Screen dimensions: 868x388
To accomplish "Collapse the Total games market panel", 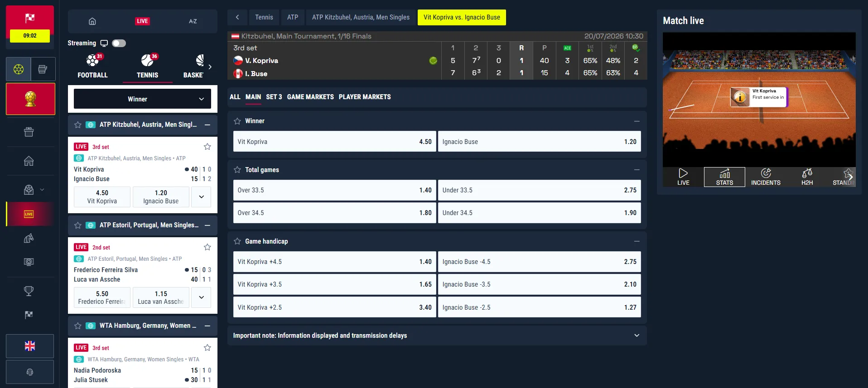I will [x=637, y=170].
